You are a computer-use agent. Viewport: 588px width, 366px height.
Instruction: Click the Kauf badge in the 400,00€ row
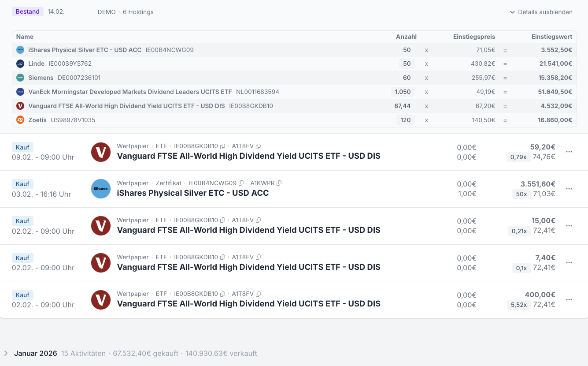(22, 295)
